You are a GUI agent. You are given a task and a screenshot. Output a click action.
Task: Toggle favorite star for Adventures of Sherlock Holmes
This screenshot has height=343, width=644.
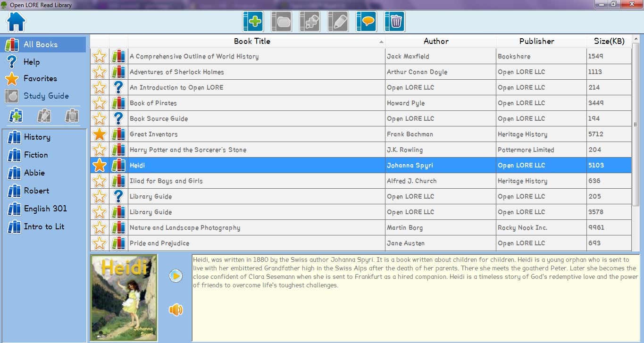coord(100,72)
